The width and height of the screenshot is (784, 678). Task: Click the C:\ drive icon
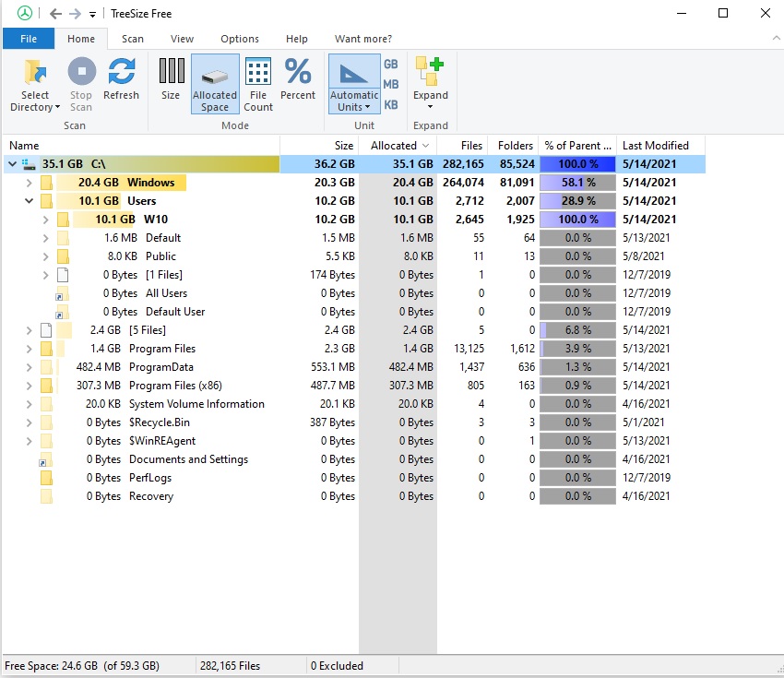tap(29, 164)
